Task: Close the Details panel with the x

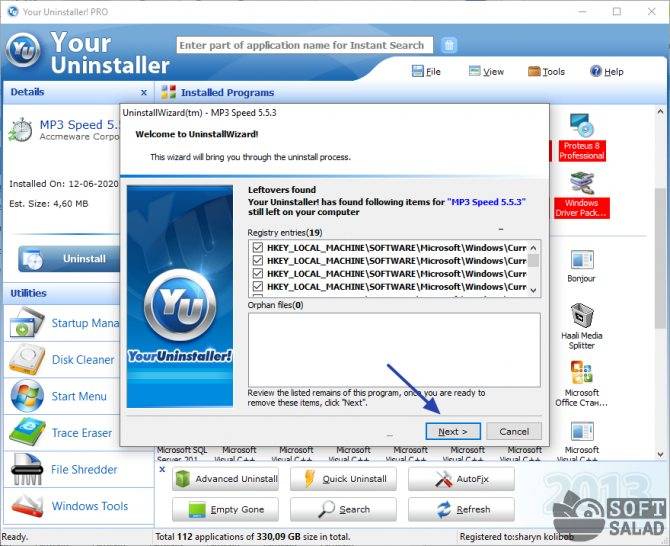Action: click(x=144, y=92)
